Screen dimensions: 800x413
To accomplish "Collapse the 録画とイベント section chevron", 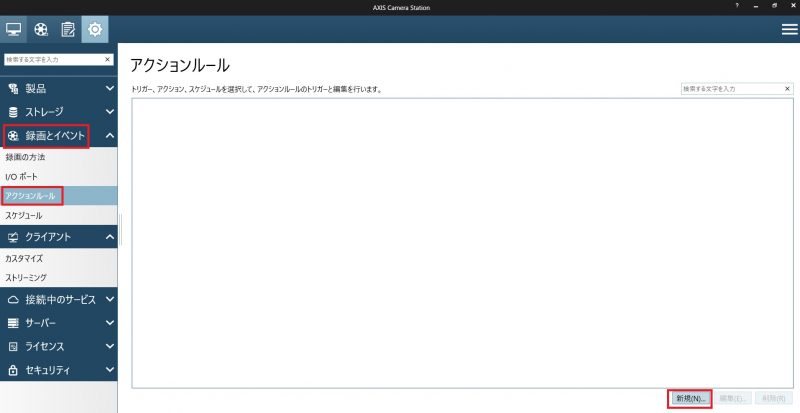I will click(110, 136).
